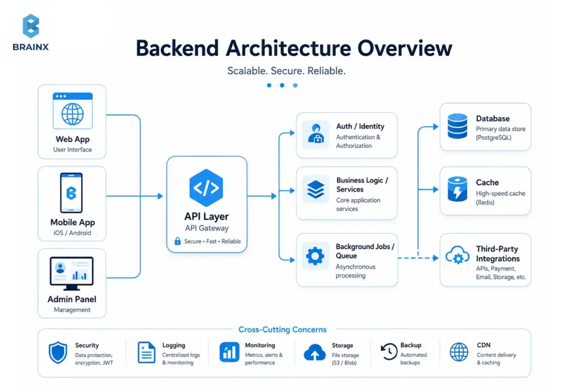This screenshot has width=562, height=392.
Task: Click 'Core application services' description
Action: click(x=358, y=204)
